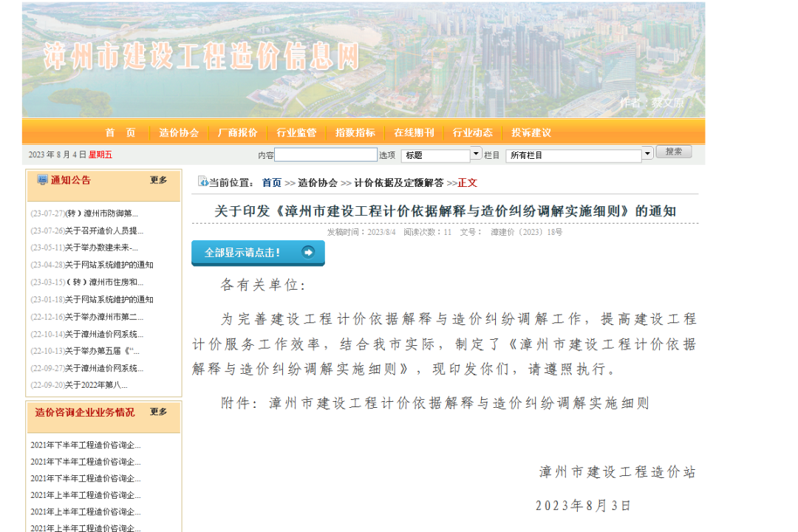Click the 搜索 button
Screen dimensions: 798x532
(674, 151)
